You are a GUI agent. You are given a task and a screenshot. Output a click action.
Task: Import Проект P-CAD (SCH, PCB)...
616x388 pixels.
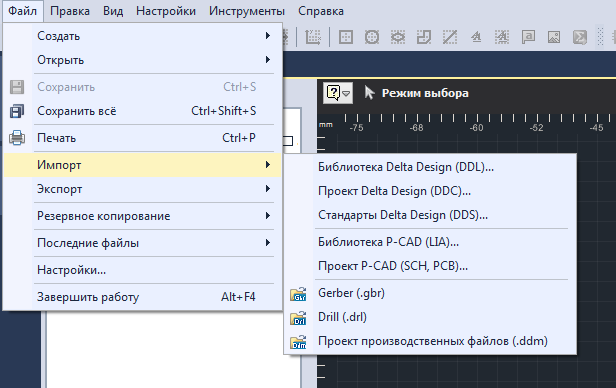pos(430,266)
